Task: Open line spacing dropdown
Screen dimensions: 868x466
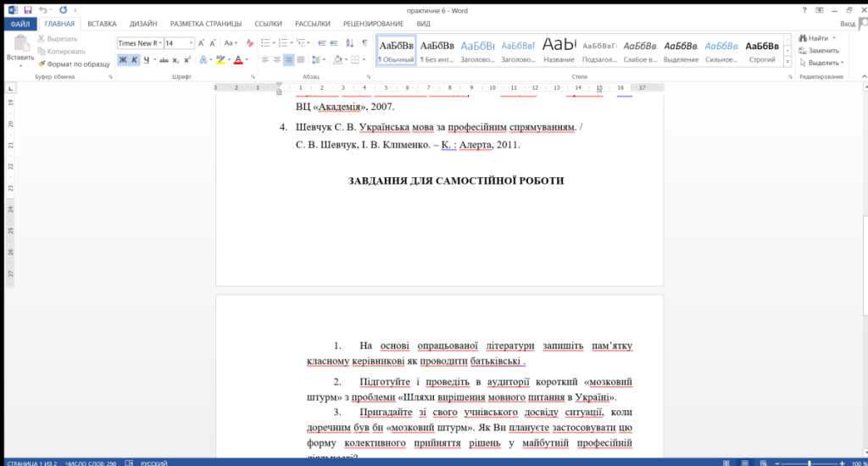Action: [324, 60]
